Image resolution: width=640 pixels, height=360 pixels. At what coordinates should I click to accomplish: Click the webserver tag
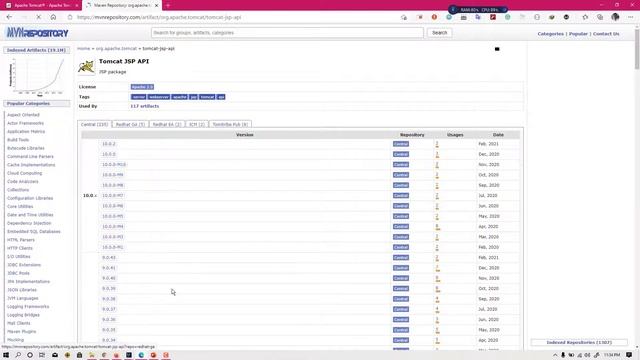point(159,97)
